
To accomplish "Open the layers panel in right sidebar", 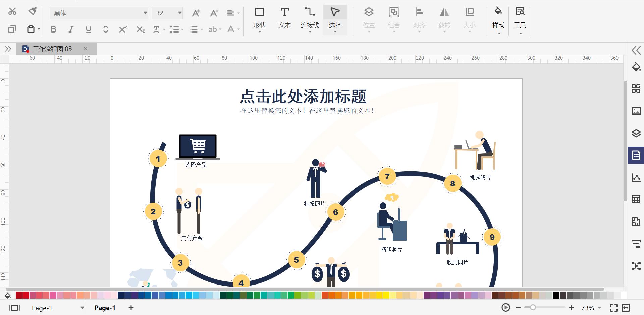I will (636, 133).
